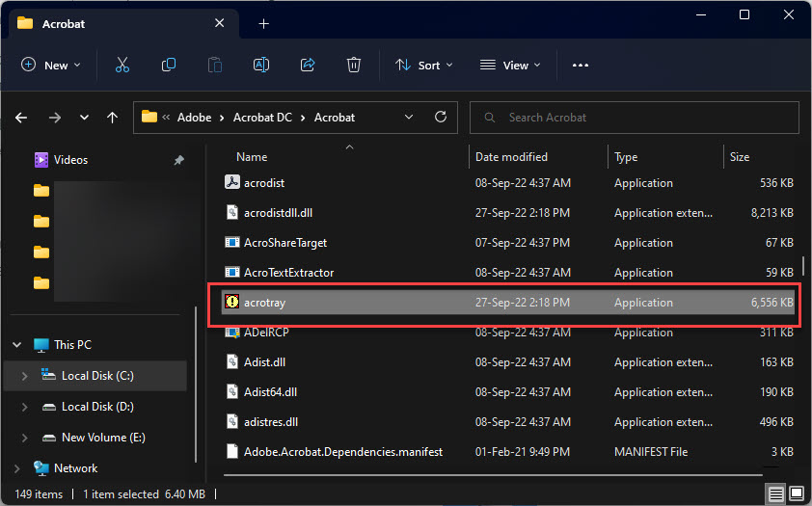Click the Paste clipboard icon
812x506 pixels.
(x=214, y=66)
